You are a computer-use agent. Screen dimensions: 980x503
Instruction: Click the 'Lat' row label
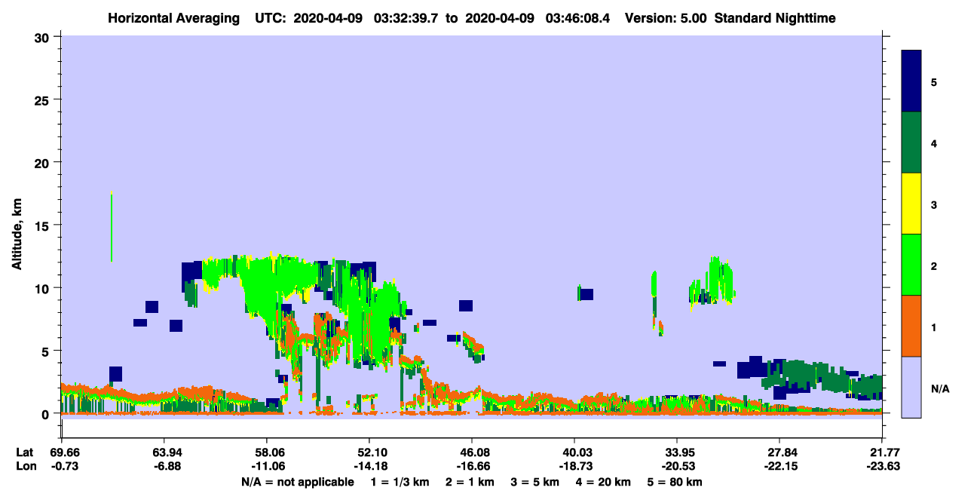[x=25, y=452]
